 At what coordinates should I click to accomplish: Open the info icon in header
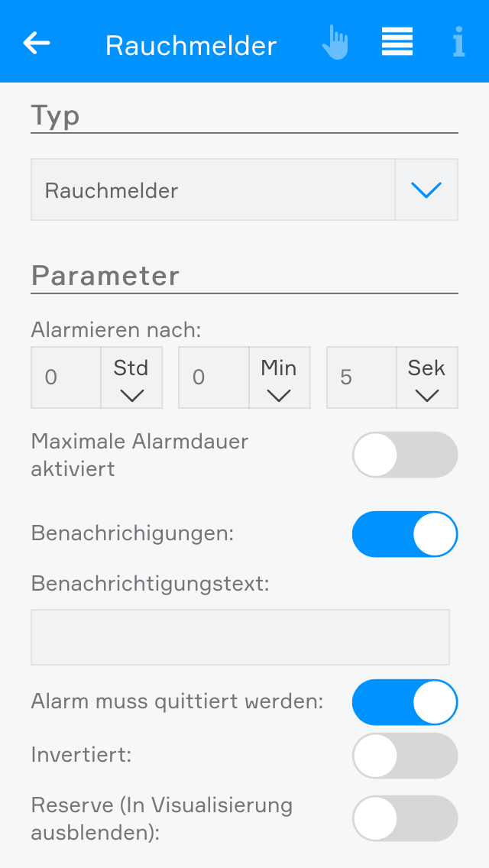click(458, 43)
